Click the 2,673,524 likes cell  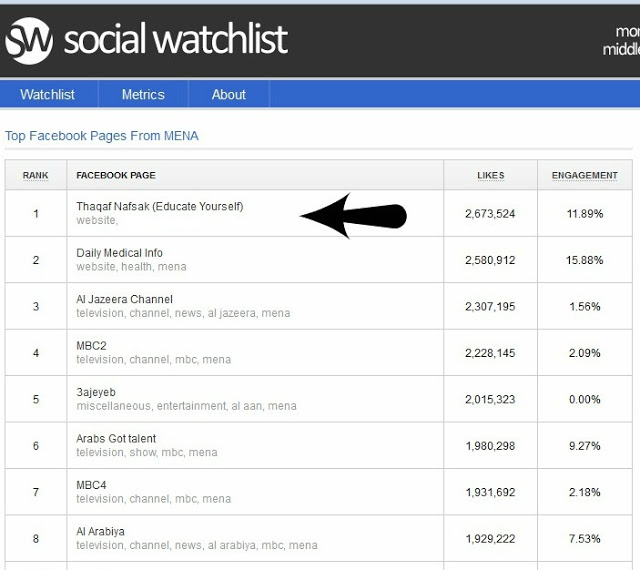pos(490,214)
